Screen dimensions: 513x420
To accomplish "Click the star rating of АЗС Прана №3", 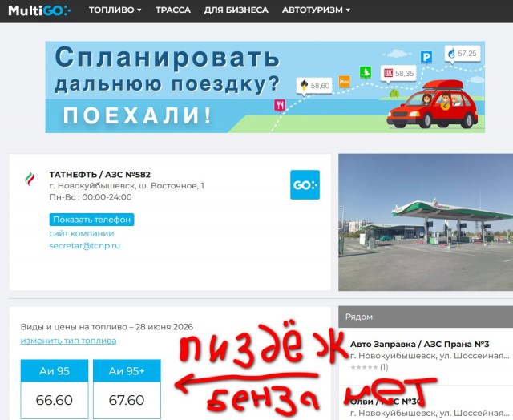I will [x=364, y=367].
